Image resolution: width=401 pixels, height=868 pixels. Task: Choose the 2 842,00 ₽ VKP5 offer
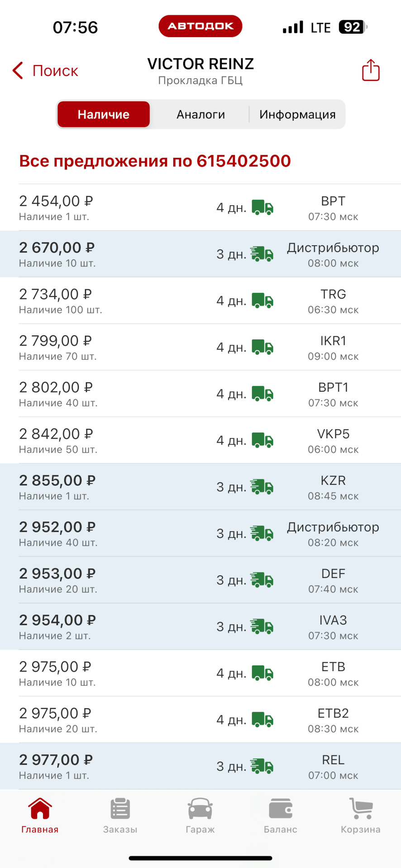point(200,440)
